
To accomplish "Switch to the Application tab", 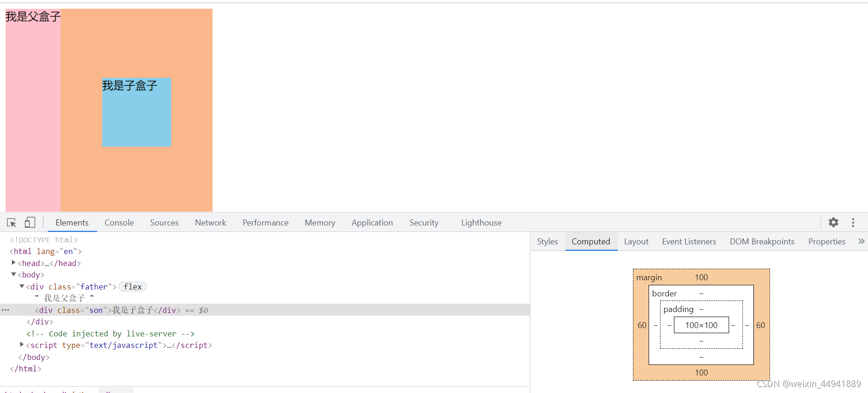I will tap(372, 223).
